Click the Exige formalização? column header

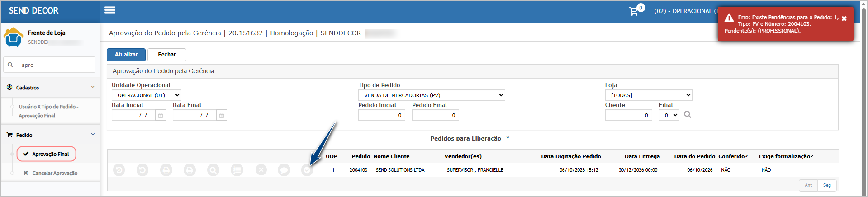(786, 156)
